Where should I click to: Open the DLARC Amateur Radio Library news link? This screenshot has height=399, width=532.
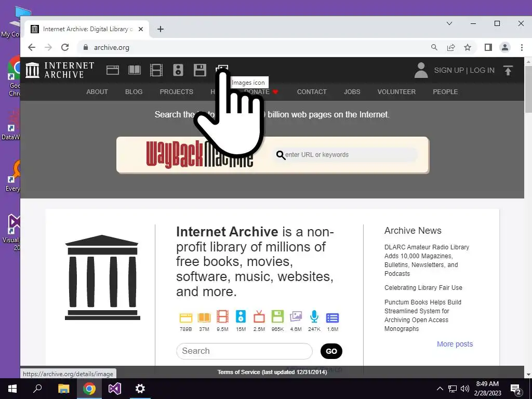coord(427,260)
